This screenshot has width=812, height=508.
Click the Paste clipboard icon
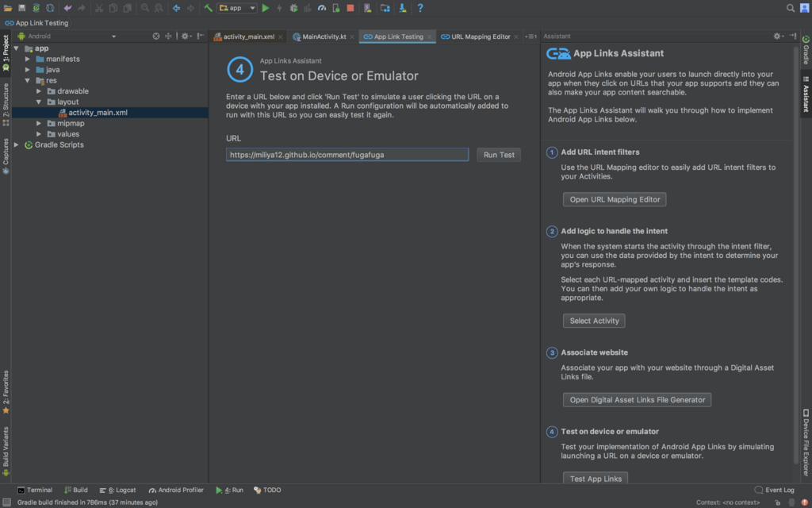click(x=127, y=8)
